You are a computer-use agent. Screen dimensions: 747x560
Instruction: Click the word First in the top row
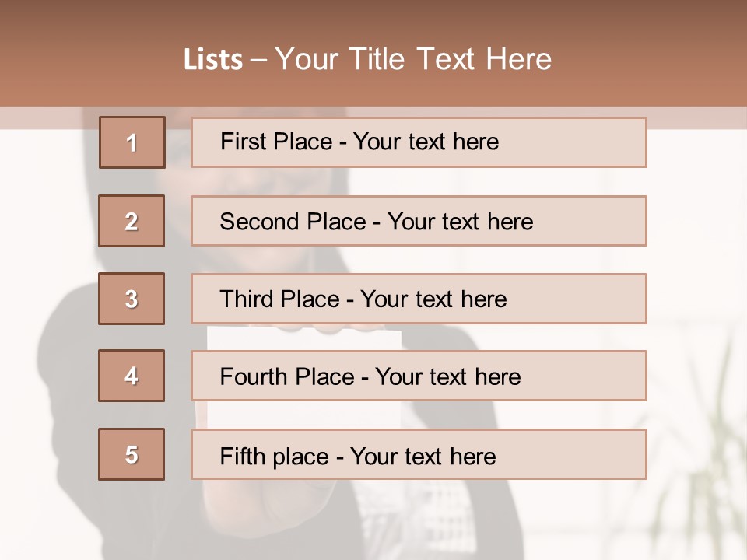pos(242,142)
